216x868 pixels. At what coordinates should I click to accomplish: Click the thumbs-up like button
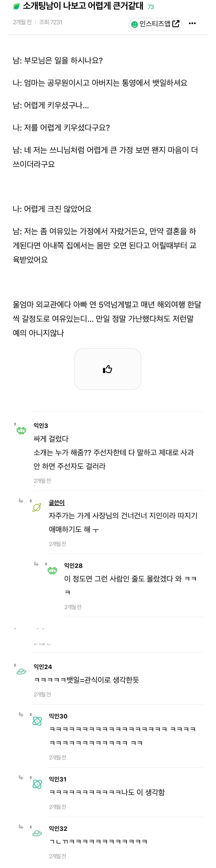point(107,369)
